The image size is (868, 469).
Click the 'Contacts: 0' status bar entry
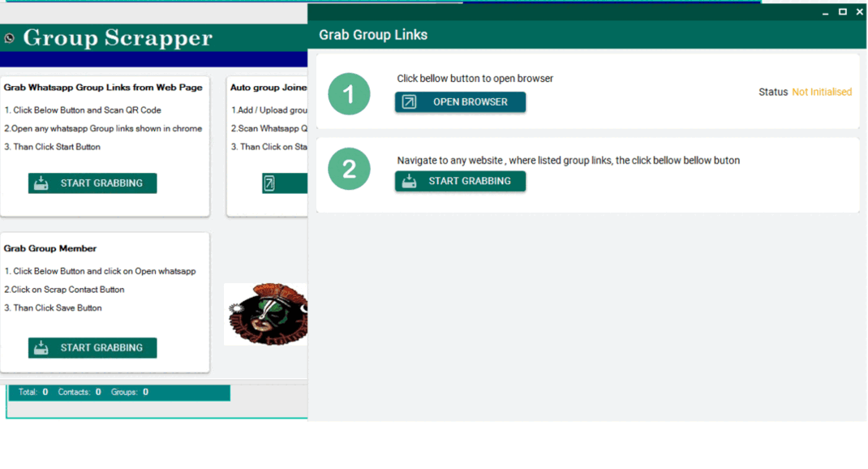79,392
